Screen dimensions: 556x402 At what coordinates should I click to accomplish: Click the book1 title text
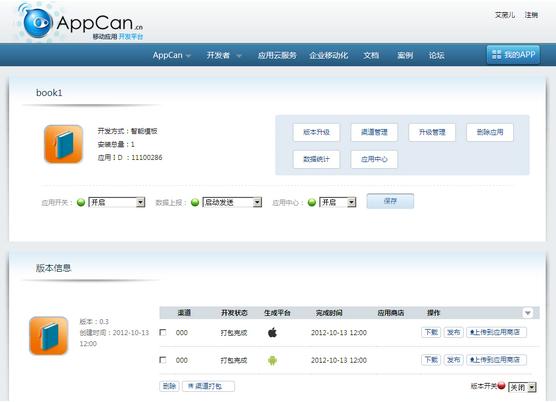point(49,93)
